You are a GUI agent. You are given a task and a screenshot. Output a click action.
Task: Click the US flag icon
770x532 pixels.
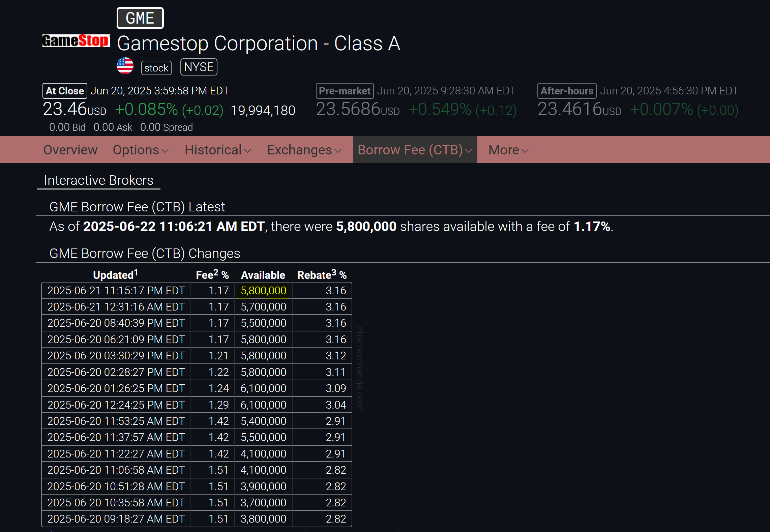pyautogui.click(x=125, y=66)
